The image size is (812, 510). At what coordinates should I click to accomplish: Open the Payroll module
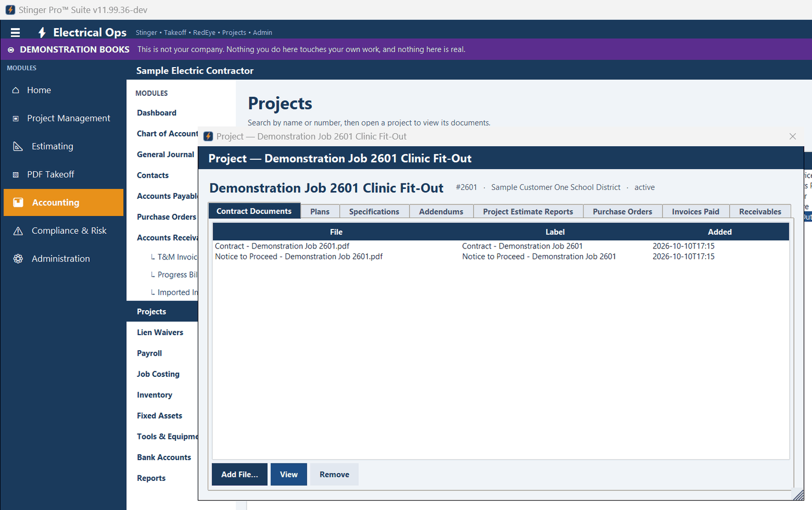pos(149,354)
